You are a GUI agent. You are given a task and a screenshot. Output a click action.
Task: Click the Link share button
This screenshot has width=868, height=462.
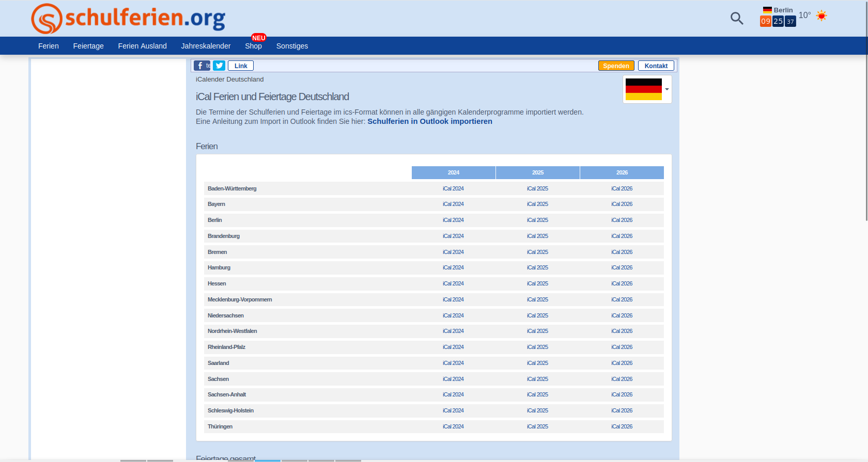241,66
